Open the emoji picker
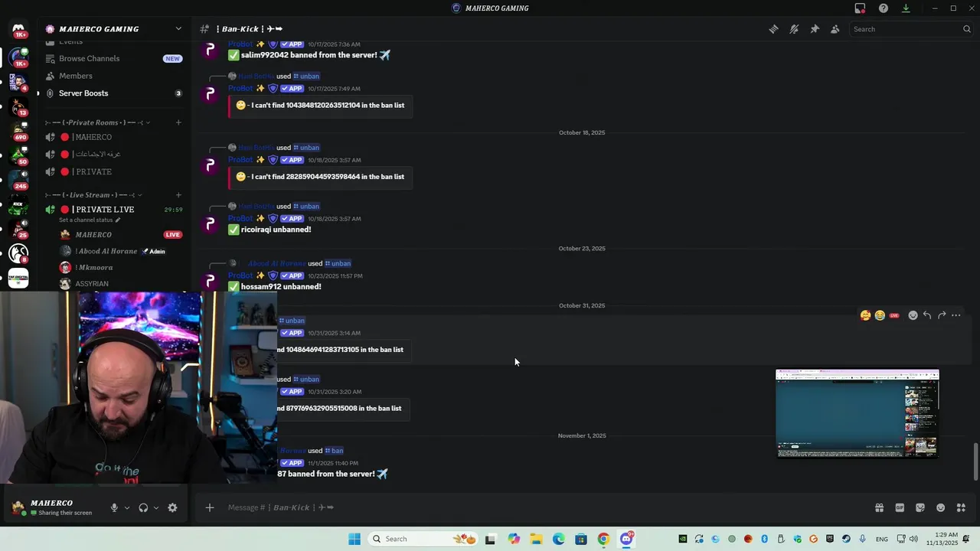 940,508
